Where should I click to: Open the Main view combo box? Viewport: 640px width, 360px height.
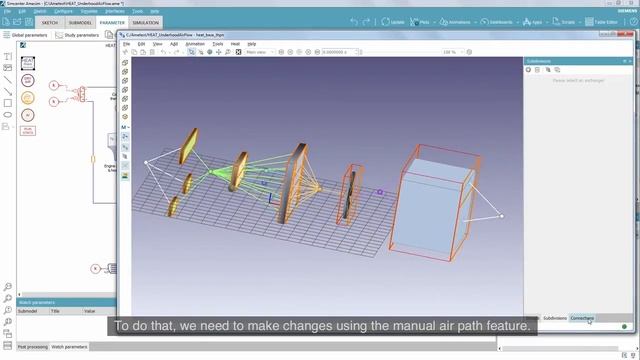click(x=260, y=52)
